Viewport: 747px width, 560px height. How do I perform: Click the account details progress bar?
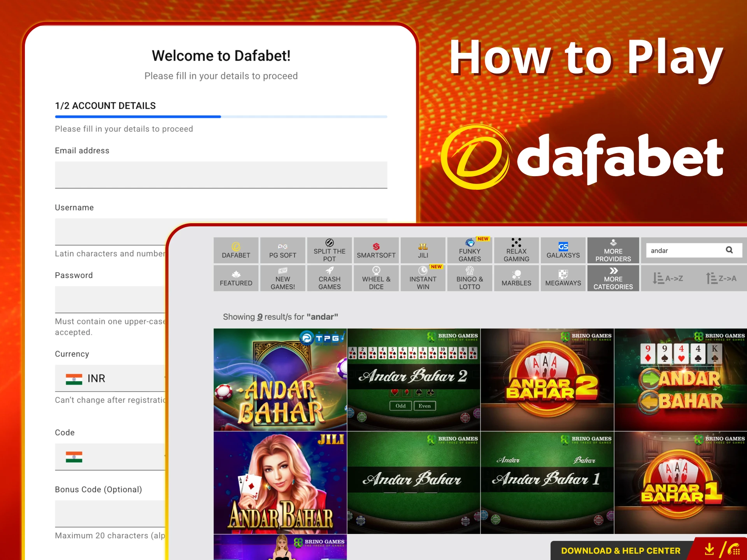(221, 117)
